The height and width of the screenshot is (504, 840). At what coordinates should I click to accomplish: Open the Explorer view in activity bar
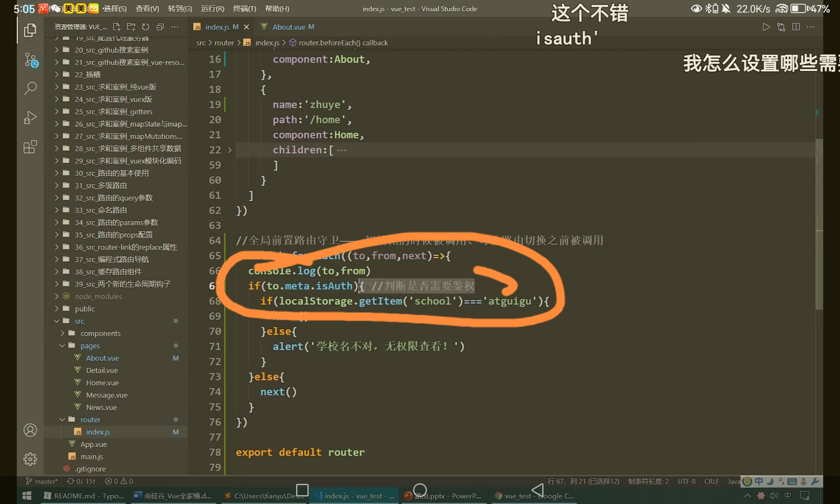(30, 30)
